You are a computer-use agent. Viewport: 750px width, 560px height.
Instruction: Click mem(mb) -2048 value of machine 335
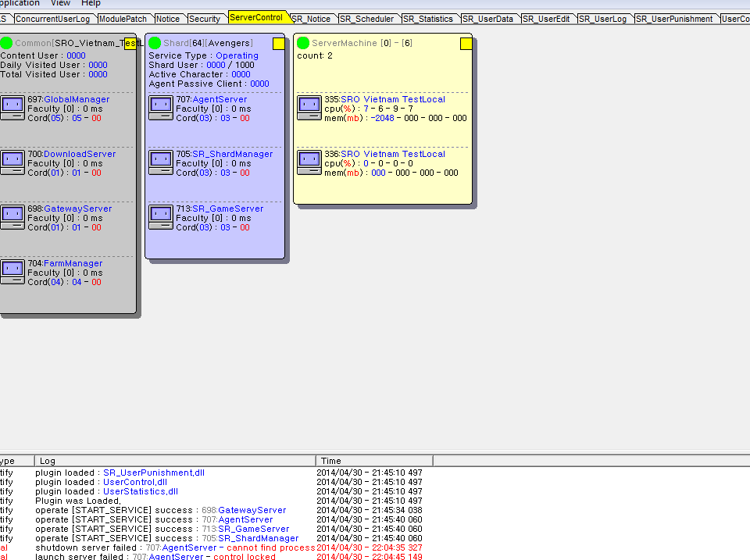click(x=383, y=118)
